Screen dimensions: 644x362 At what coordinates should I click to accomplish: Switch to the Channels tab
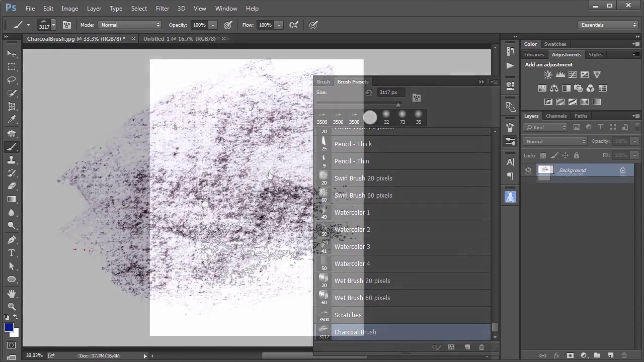(556, 116)
